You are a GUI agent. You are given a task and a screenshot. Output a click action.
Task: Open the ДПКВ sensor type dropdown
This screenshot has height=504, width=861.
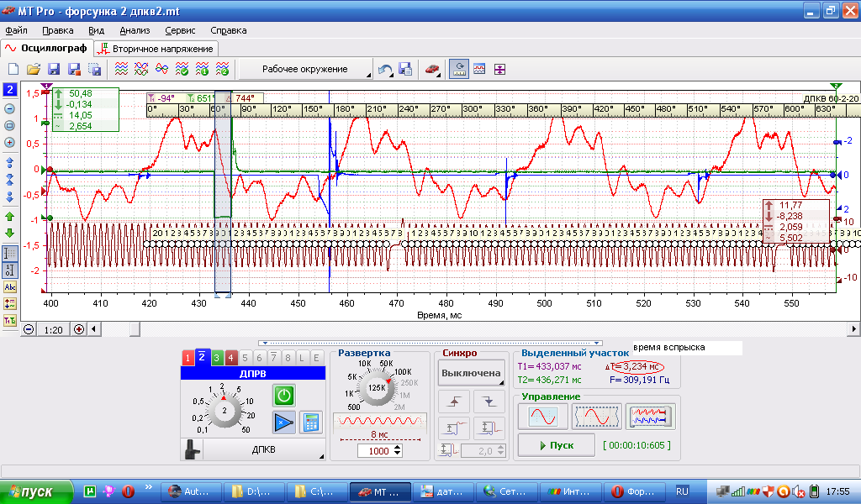pyautogui.click(x=263, y=449)
